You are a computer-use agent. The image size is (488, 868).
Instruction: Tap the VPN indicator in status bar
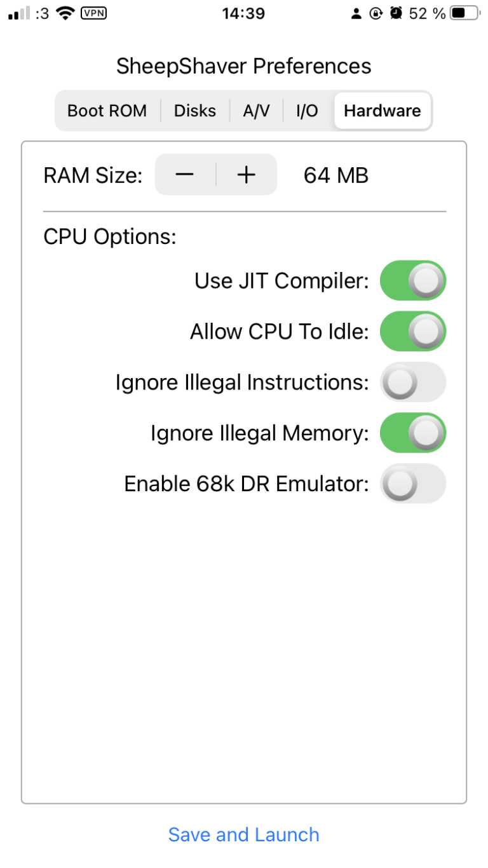93,13
